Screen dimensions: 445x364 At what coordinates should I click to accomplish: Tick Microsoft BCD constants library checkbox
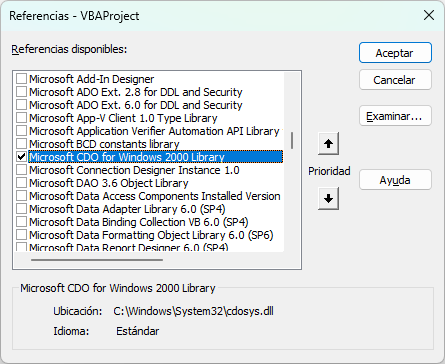pos(22,144)
